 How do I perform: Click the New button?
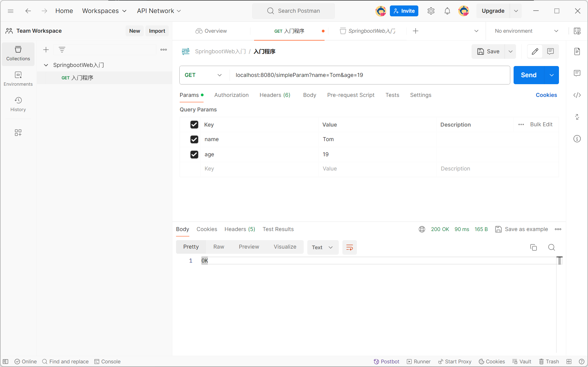coord(135,31)
